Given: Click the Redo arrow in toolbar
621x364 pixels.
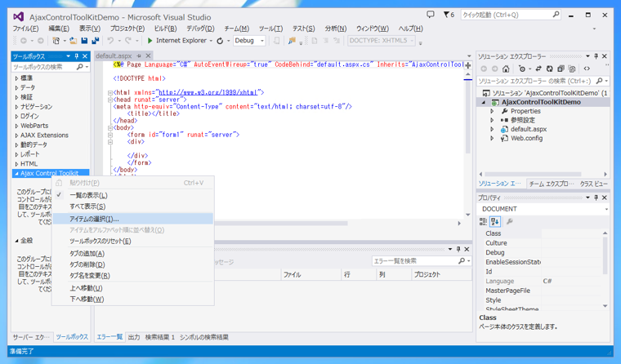Looking at the screenshot, I should 128,40.
